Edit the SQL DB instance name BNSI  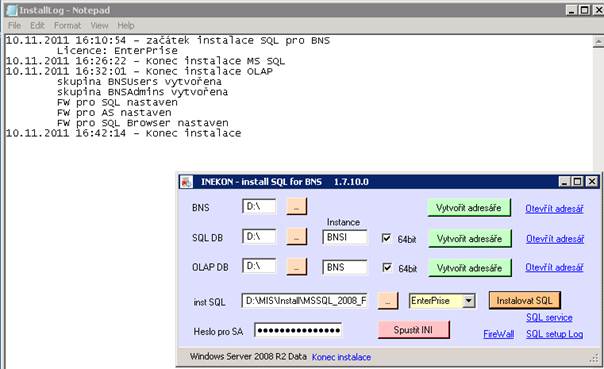[x=345, y=237]
